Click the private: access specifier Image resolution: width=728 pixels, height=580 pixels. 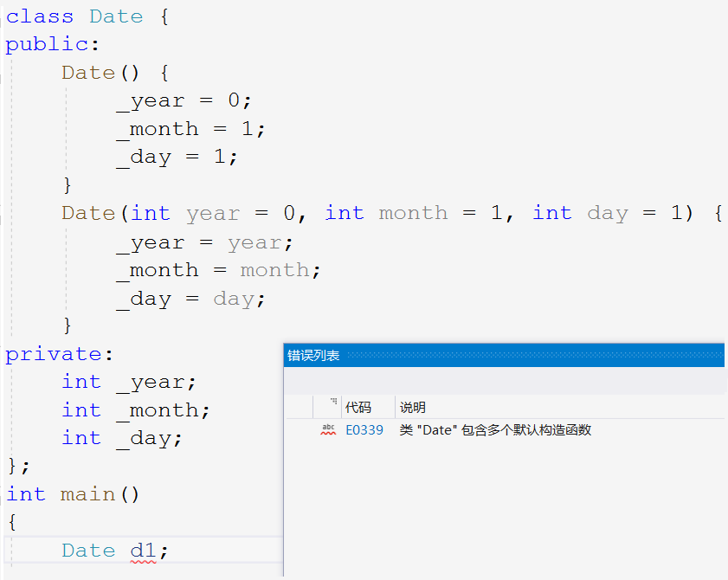[x=54, y=354]
